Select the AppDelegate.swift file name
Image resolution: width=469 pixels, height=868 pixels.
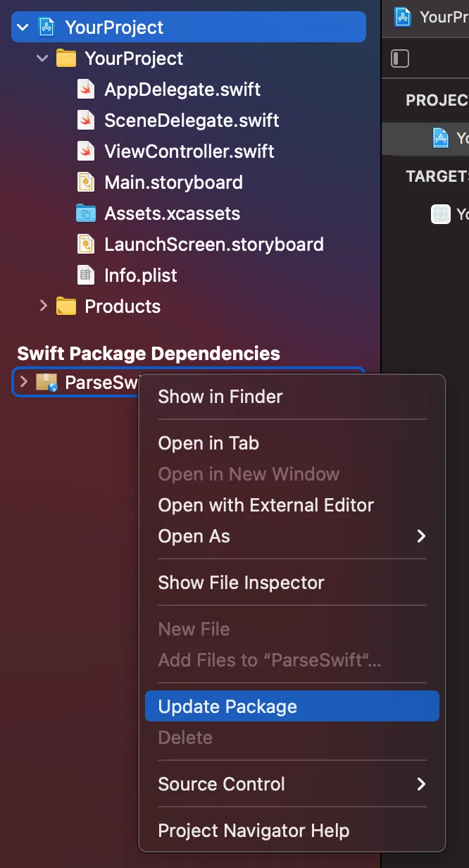[182, 89]
